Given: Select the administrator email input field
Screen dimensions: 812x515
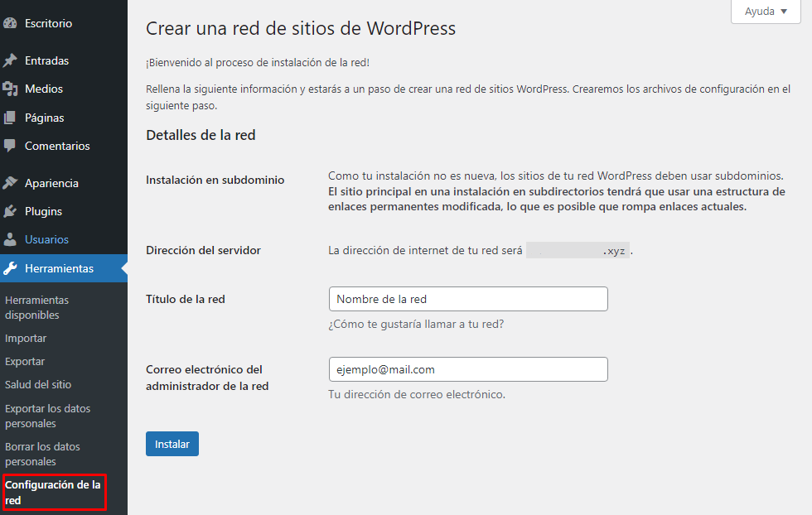Looking at the screenshot, I should 468,369.
